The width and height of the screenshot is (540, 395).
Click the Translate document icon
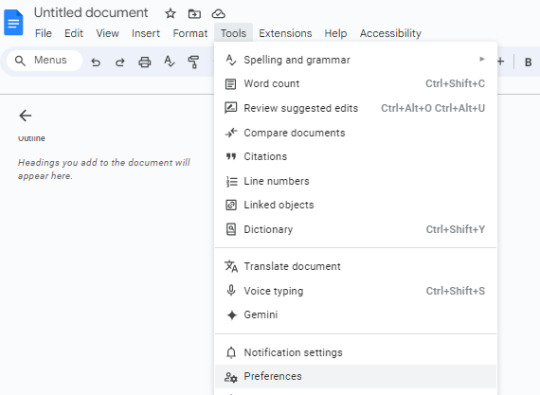click(x=231, y=266)
